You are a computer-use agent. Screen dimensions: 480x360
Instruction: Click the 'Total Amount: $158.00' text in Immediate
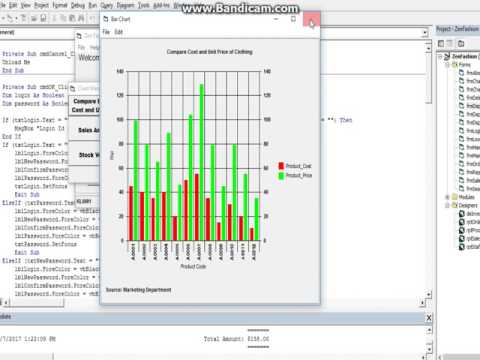click(x=236, y=339)
